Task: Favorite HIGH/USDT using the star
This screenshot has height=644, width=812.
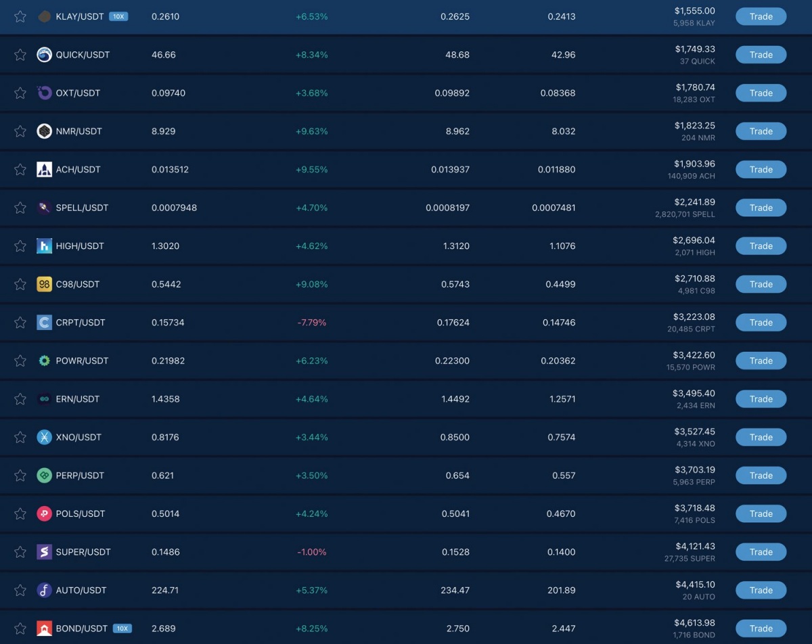Action: (x=20, y=246)
